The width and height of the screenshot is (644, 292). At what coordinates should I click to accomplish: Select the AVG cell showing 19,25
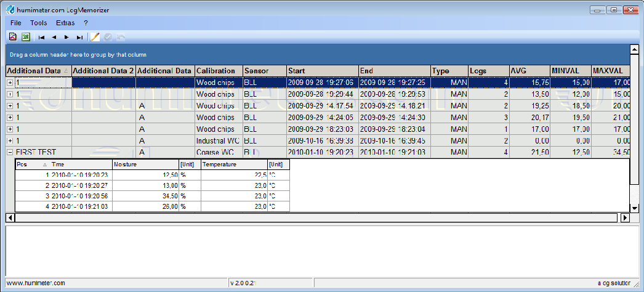click(530, 106)
